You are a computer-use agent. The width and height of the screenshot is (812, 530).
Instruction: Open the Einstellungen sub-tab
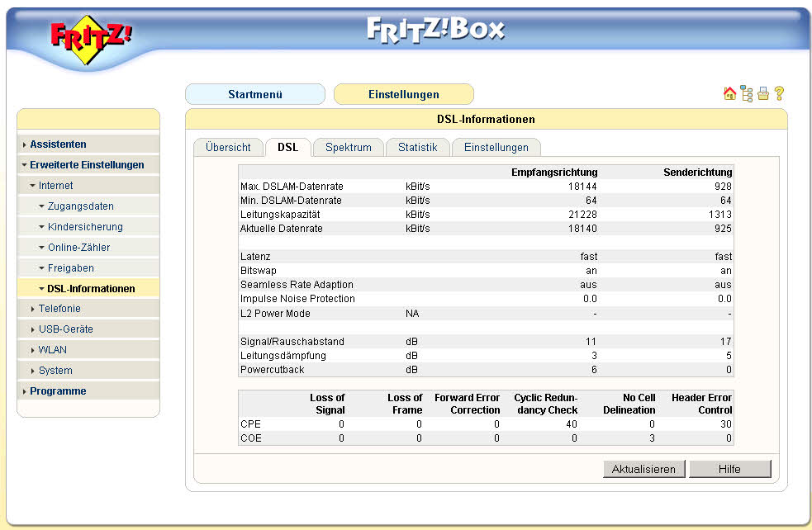point(496,147)
